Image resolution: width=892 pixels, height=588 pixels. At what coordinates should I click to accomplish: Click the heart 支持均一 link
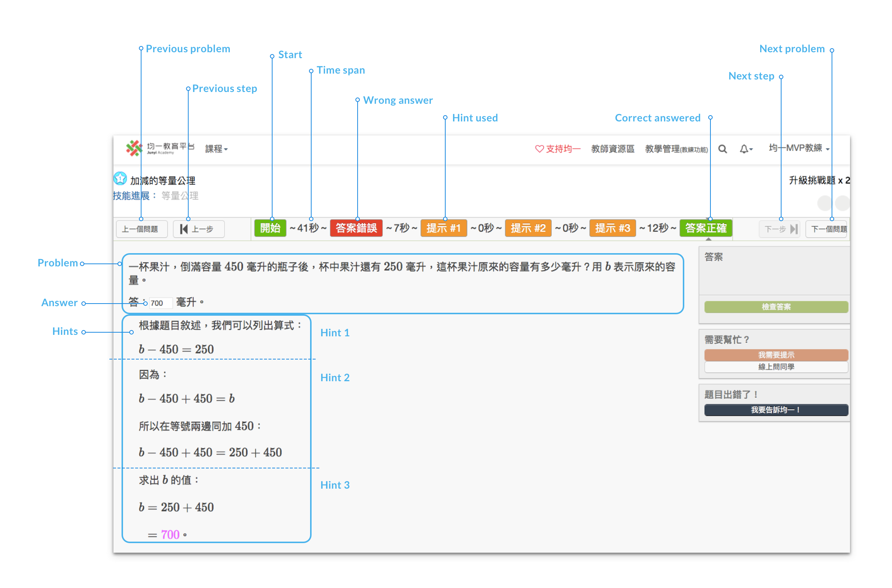point(557,149)
